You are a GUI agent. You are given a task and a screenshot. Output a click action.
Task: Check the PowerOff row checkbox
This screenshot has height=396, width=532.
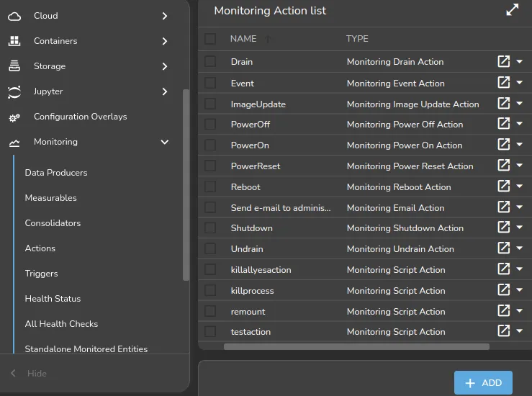tap(210, 124)
